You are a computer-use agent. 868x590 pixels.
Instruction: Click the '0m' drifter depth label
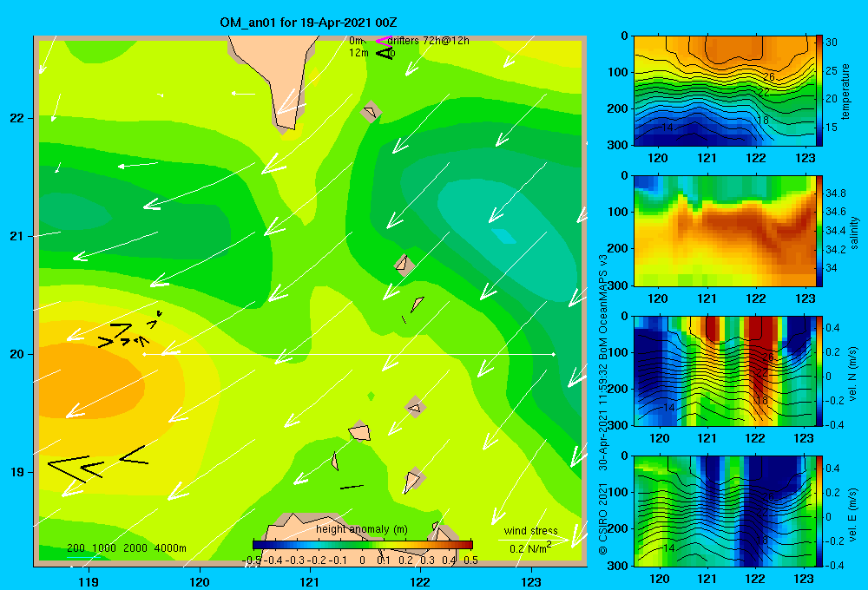(x=357, y=41)
